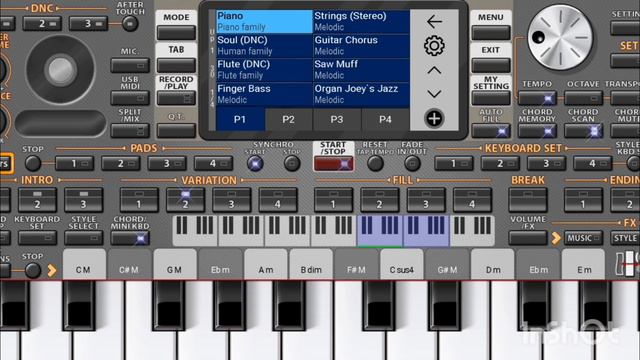Image resolution: width=640 pixels, height=360 pixels.
Task: Open the MENU button
Action: (491, 33)
